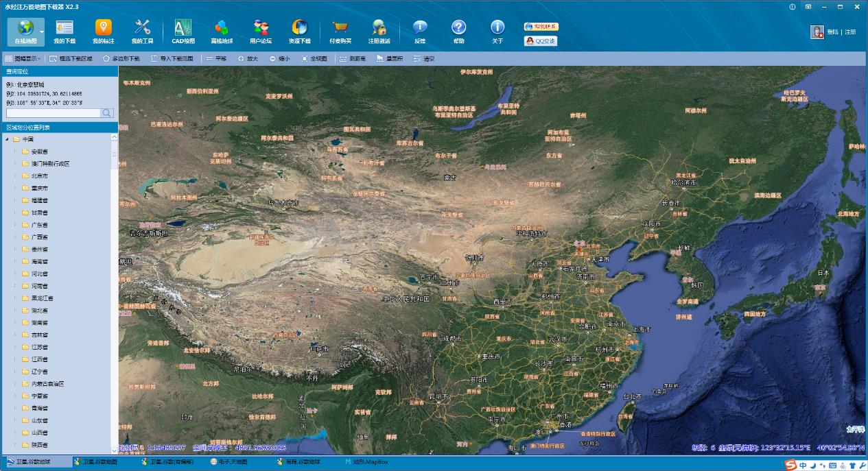Screen dimensions: 868x471
Task: Expand the 内蒙古自治区 node
Action: tap(16, 383)
